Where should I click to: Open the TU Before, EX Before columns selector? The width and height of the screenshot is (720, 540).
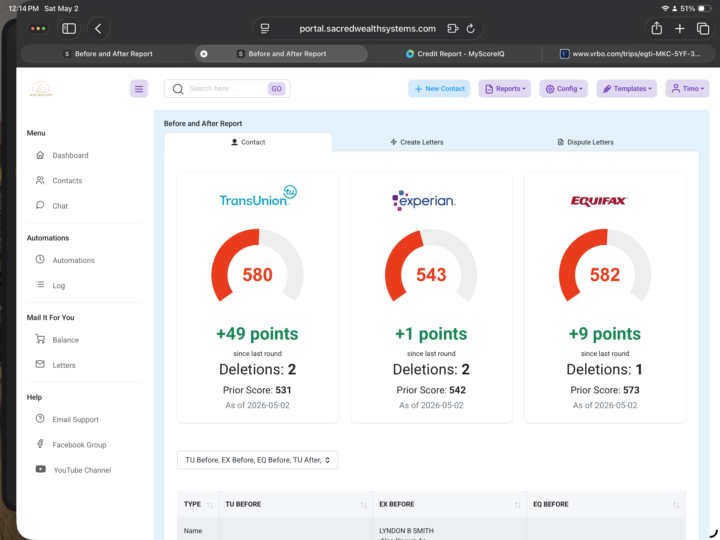coord(257,460)
